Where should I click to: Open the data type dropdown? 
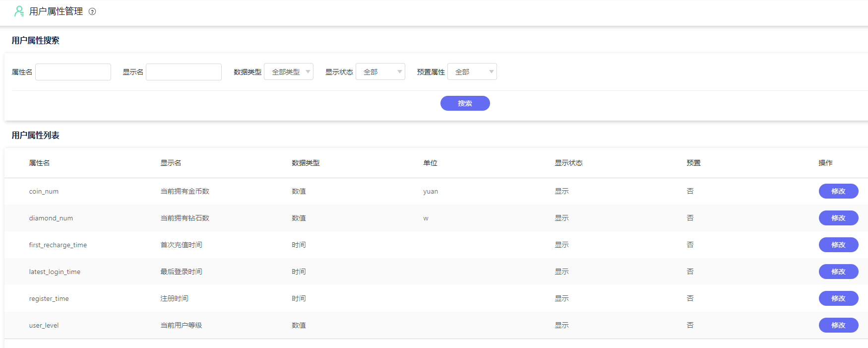pyautogui.click(x=289, y=72)
